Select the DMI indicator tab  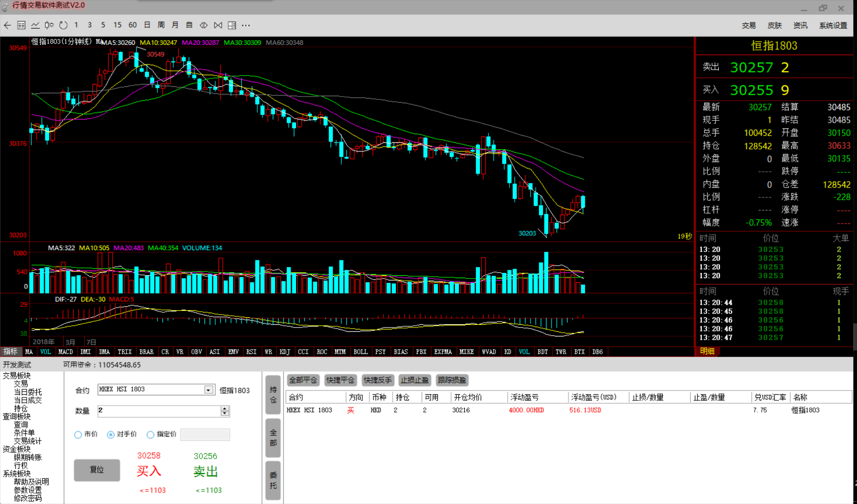(x=85, y=352)
